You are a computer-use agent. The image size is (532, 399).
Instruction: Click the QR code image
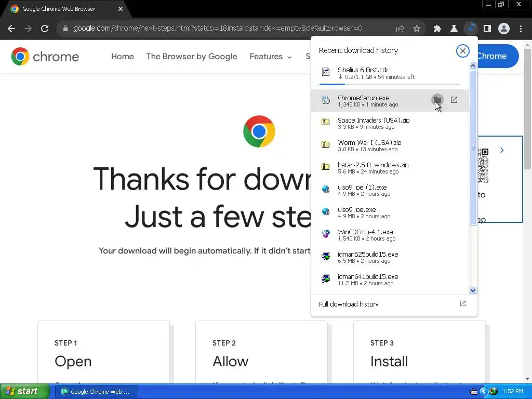[483, 166]
